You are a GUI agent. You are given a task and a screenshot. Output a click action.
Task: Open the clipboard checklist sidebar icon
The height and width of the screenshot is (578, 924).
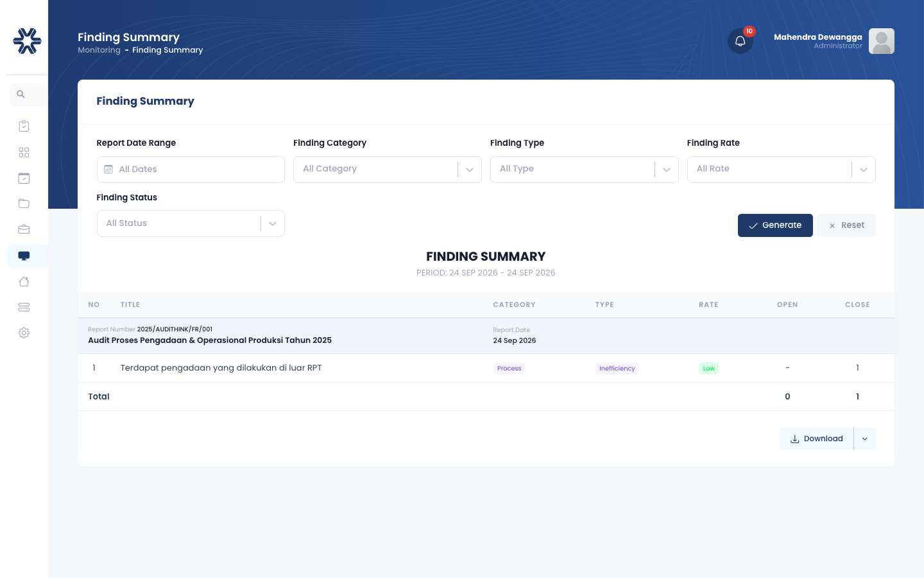[x=24, y=126]
